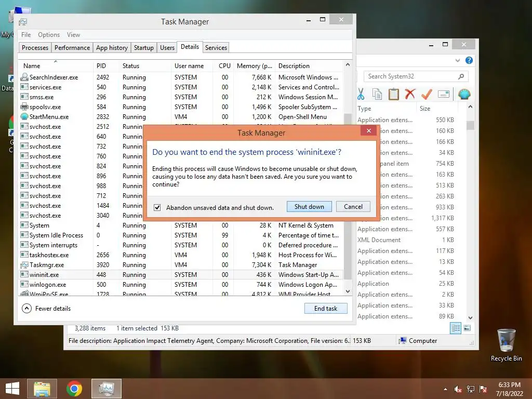The image size is (532, 399).
Task: Click Explorer file list scroll down arrow
Action: pyautogui.click(x=470, y=318)
